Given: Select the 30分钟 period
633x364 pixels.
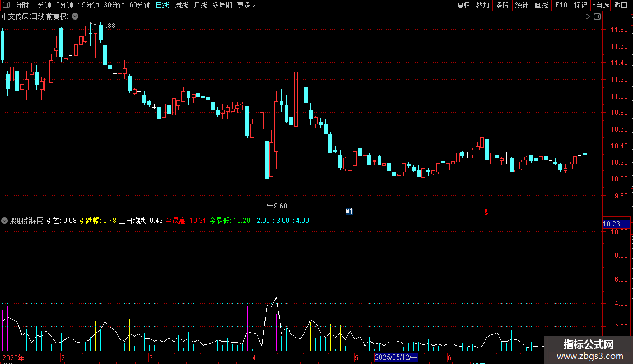Looking at the screenshot, I should [x=114, y=5].
